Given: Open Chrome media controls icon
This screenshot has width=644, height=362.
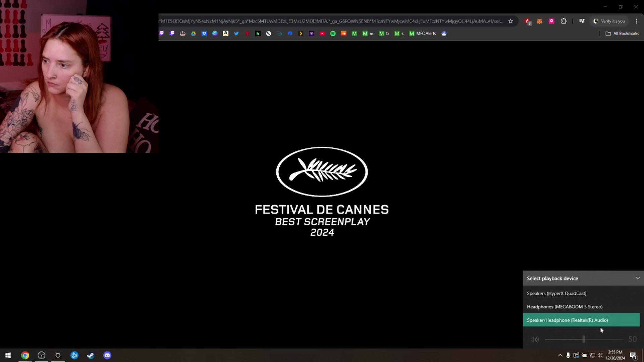Looking at the screenshot, I should point(582,21).
